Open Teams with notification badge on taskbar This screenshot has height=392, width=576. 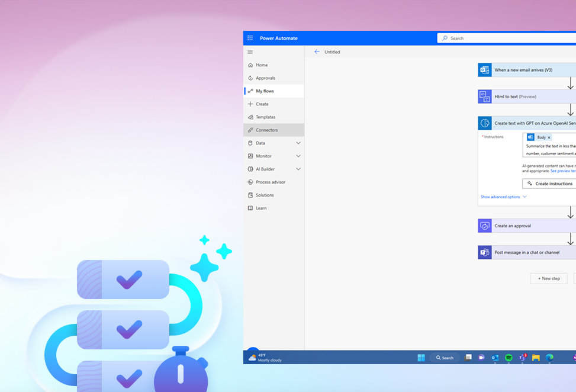pos(522,358)
